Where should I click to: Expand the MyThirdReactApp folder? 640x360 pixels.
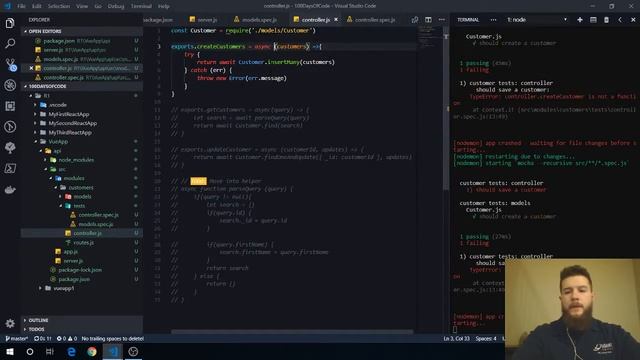[x=70, y=133]
